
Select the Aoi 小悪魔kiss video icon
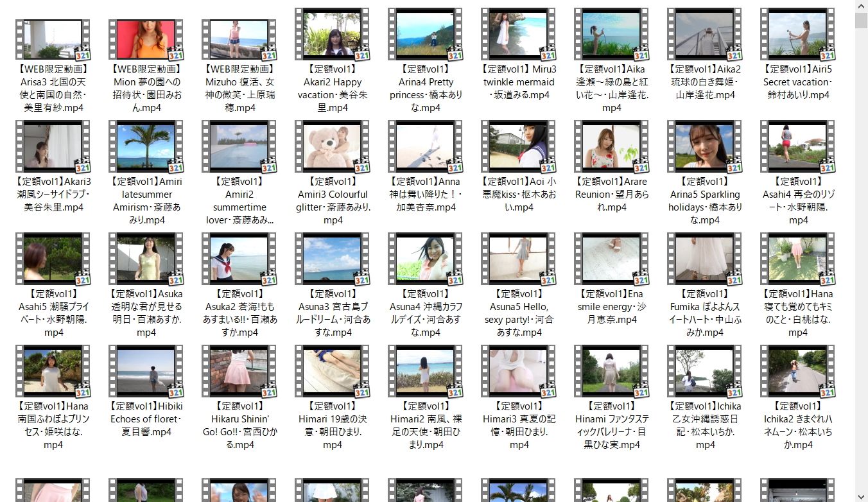click(x=518, y=146)
